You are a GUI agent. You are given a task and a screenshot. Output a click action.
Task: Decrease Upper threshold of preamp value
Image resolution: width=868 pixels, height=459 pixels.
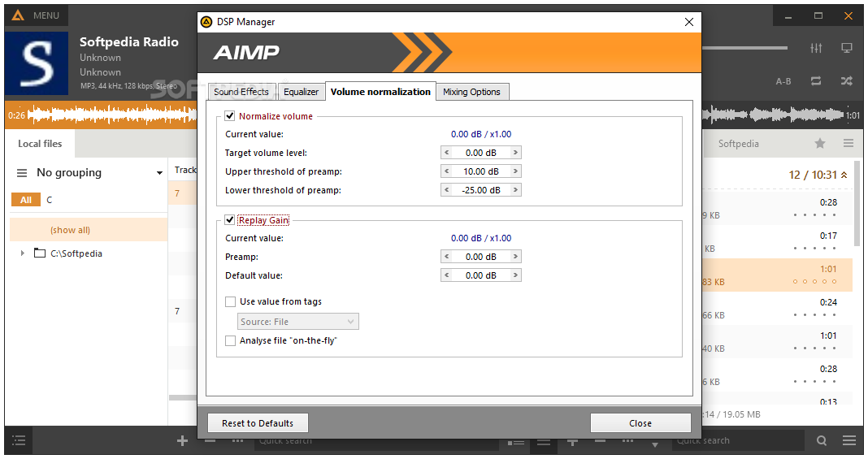(447, 171)
